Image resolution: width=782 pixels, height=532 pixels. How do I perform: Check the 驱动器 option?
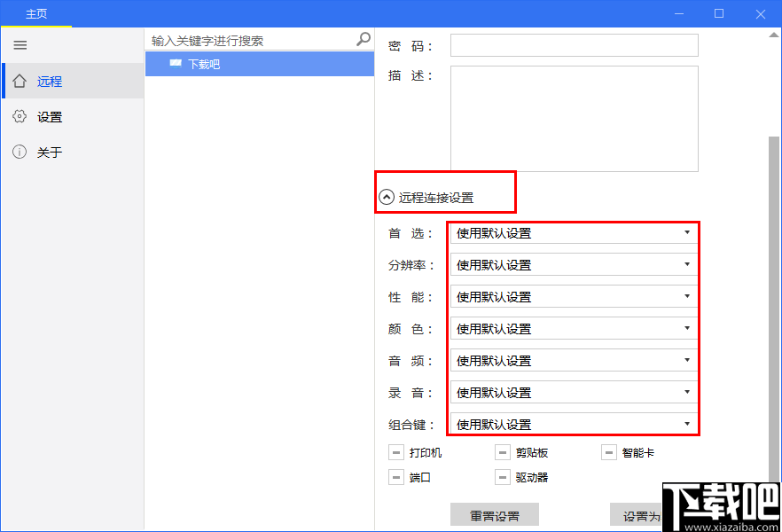click(x=503, y=477)
